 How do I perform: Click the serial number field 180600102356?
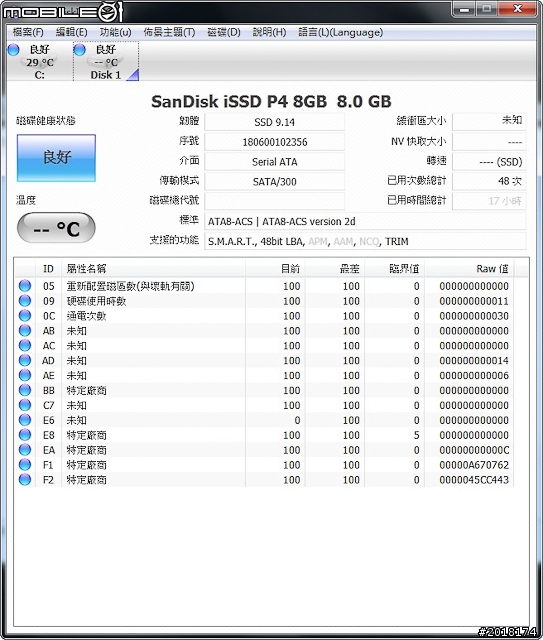click(274, 142)
